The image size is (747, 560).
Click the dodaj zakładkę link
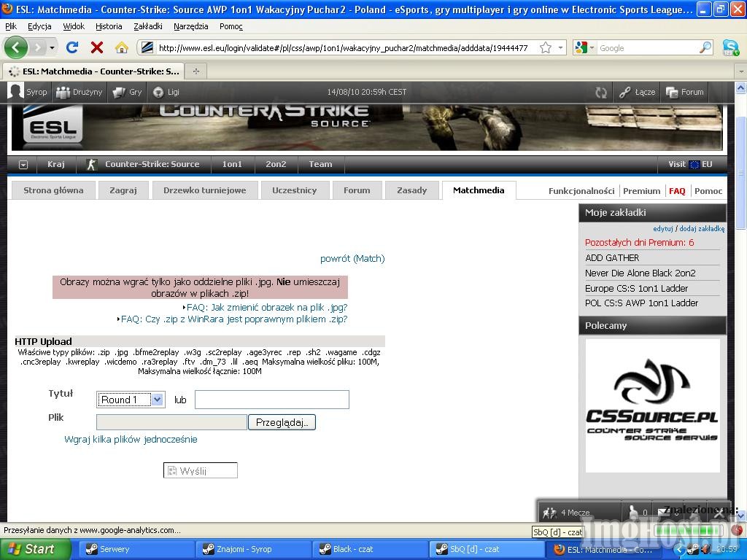pos(703,228)
